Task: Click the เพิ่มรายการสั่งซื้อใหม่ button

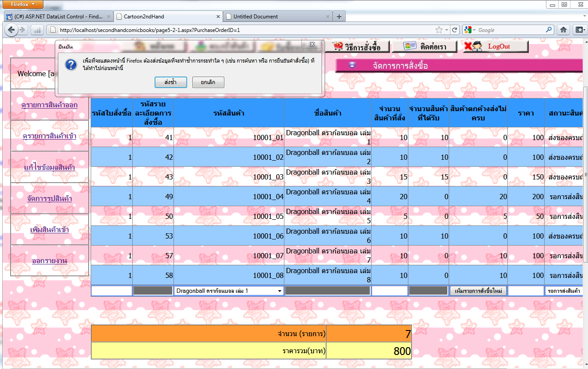Action: [478, 291]
